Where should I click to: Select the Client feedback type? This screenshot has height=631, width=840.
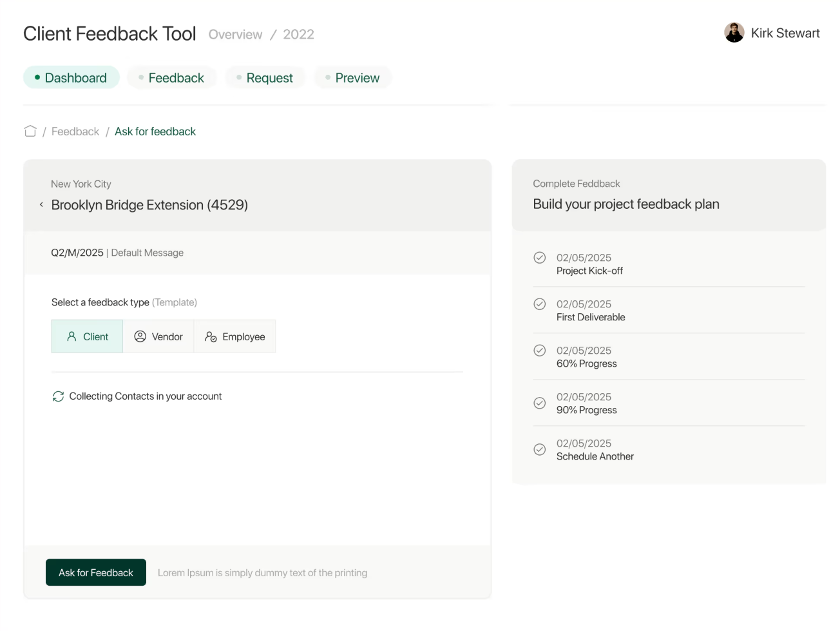coord(86,336)
